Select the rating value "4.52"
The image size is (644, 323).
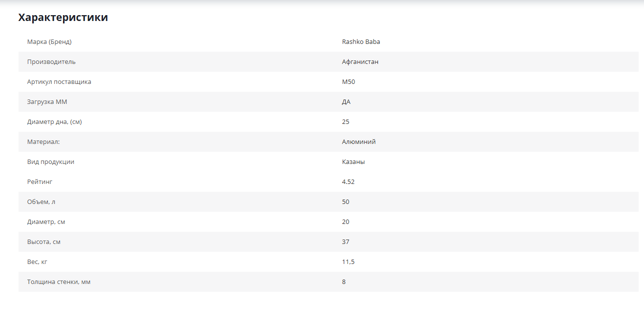348,182
